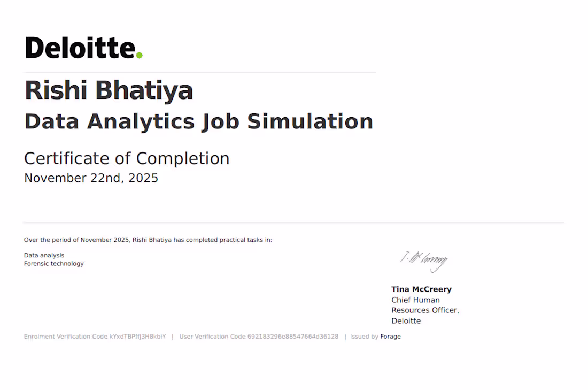Click the name 'Rishi Bhatiya' heading
The width and height of the screenshot is (588, 390).
click(x=109, y=90)
